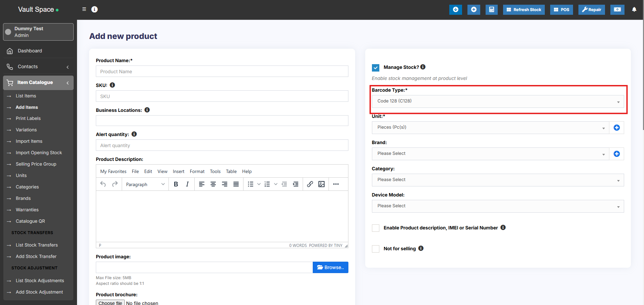Uncheck the Manage Stock checkbox

[376, 68]
